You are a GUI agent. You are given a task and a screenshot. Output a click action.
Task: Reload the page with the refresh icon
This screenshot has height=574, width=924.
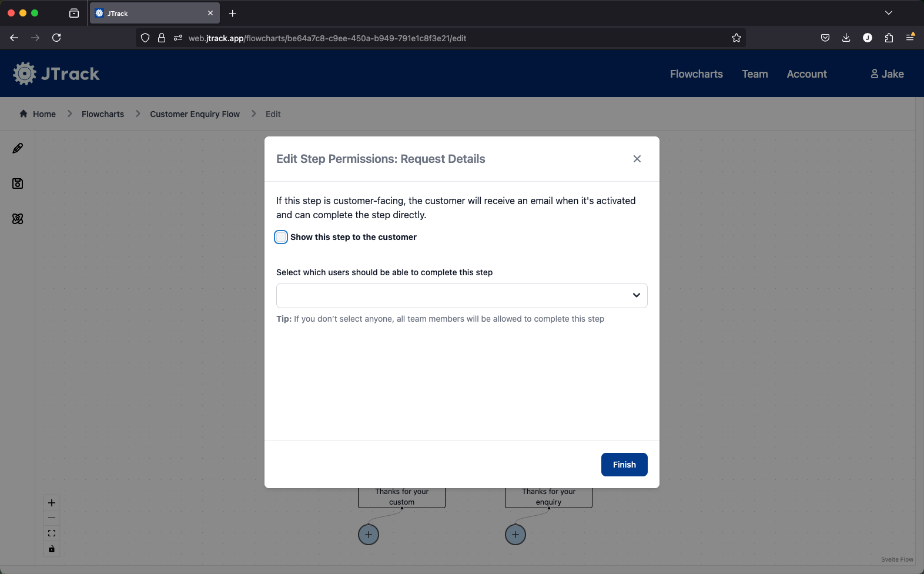click(x=56, y=38)
